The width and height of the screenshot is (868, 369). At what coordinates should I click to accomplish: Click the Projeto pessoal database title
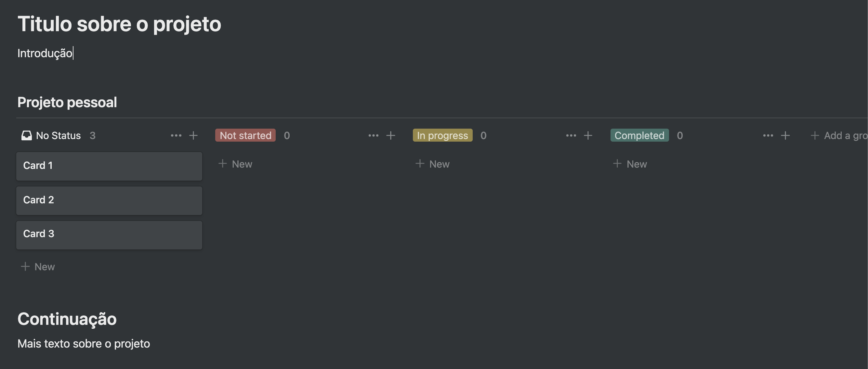67,102
